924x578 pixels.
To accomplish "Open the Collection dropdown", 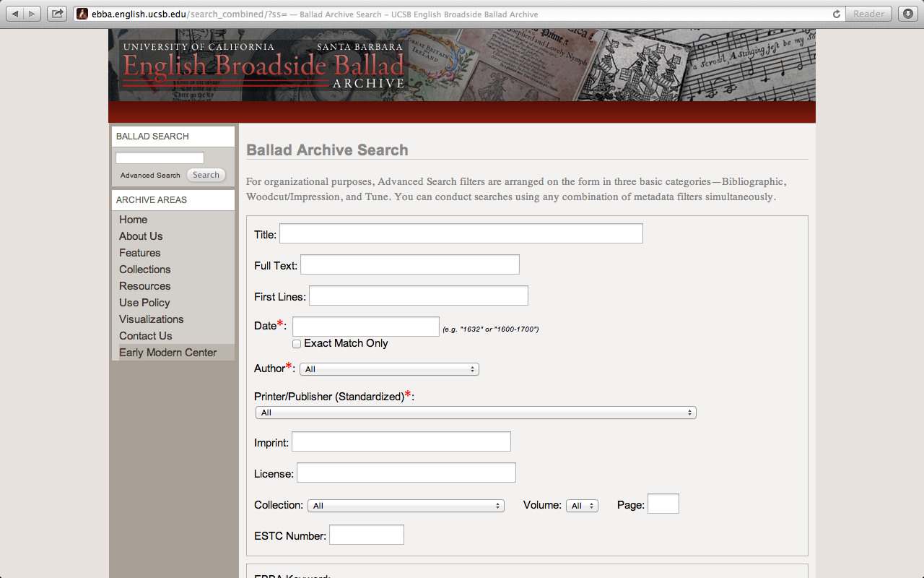I will (406, 506).
